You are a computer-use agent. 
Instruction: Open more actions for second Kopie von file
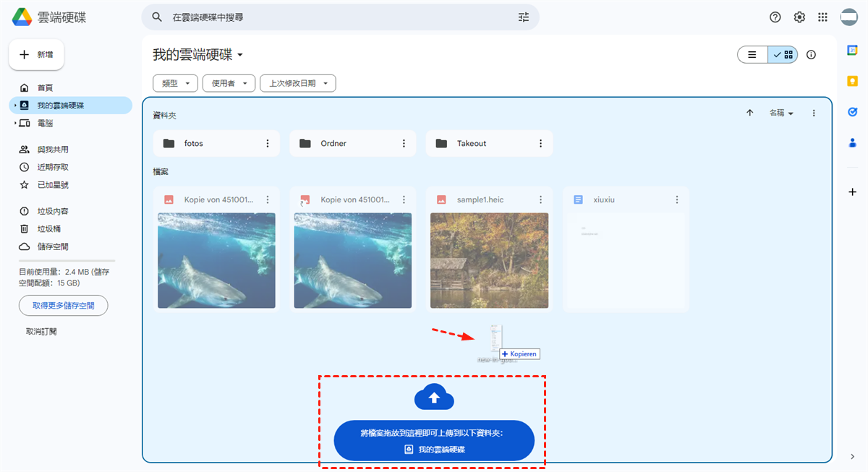click(x=404, y=199)
